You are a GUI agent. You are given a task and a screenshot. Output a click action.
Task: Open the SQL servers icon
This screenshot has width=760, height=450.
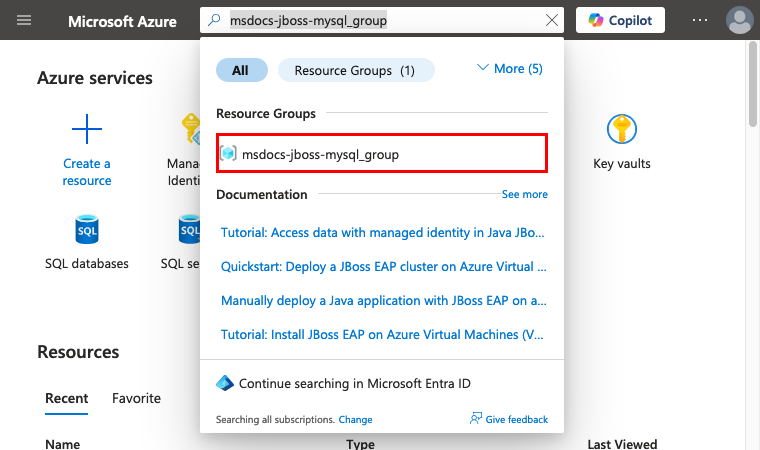point(190,229)
